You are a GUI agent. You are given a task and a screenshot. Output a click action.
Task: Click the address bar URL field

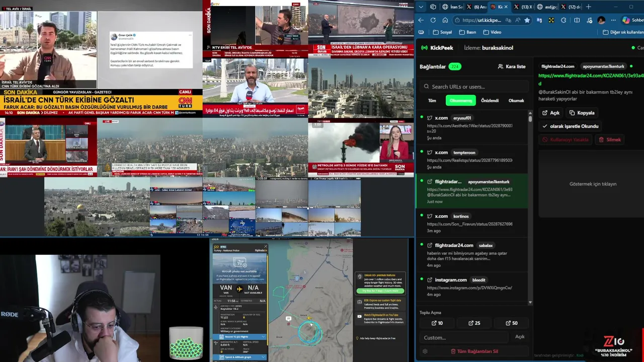[481, 20]
